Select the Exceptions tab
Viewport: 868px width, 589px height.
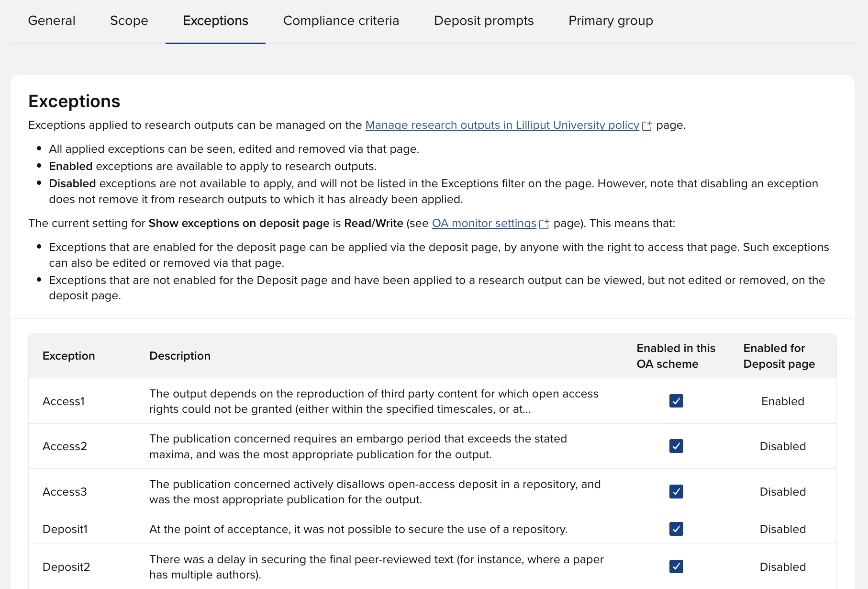[x=215, y=21]
